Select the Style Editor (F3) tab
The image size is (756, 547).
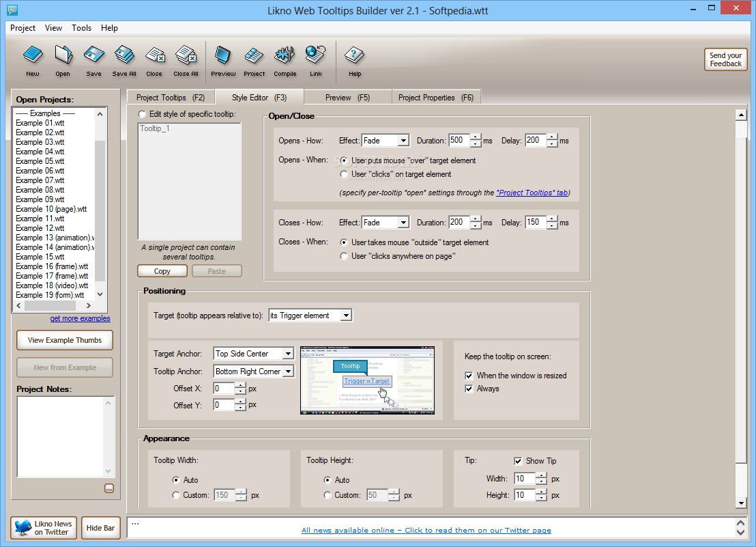[259, 98]
